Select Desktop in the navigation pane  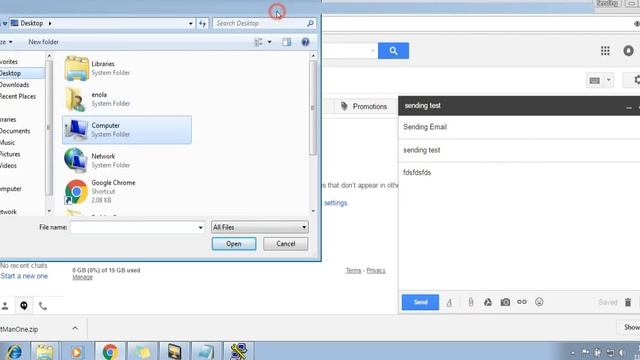pos(22,73)
